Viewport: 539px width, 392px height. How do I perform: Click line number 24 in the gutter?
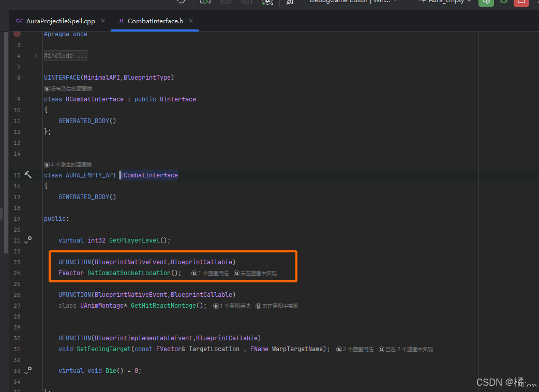click(17, 273)
